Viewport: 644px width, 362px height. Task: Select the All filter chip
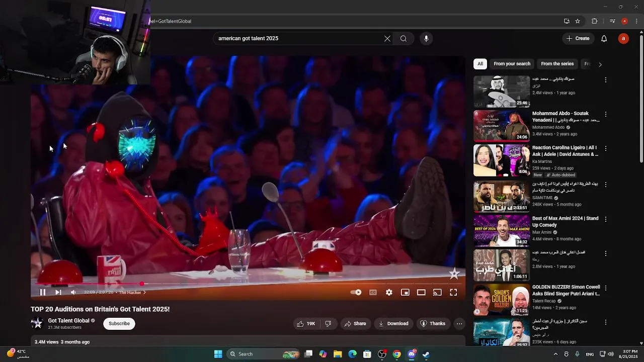coord(480,64)
